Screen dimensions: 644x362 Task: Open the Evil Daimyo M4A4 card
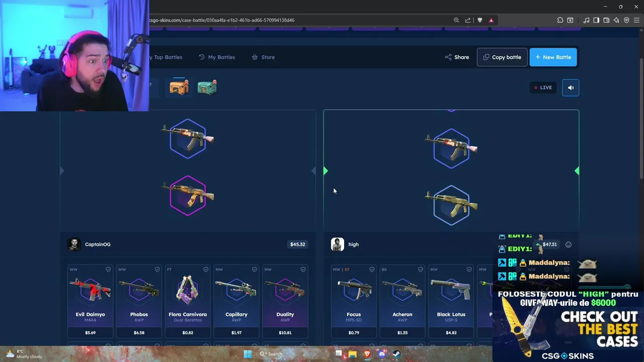click(x=91, y=301)
